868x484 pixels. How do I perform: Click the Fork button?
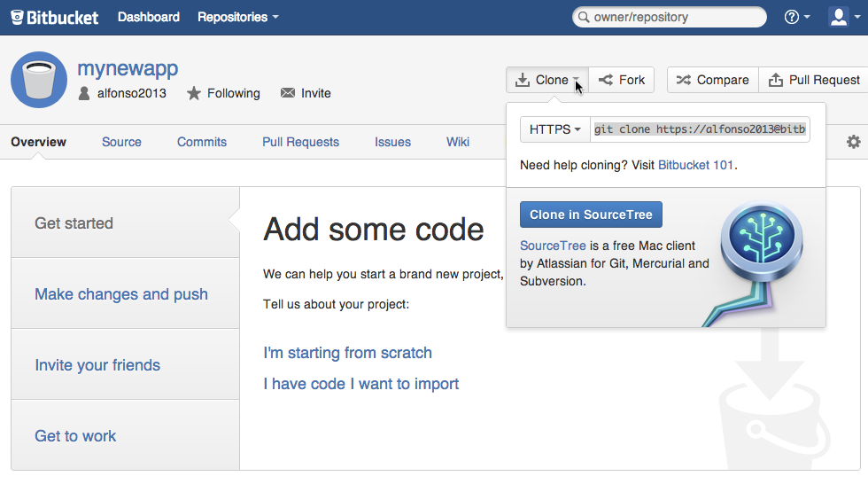(x=622, y=80)
